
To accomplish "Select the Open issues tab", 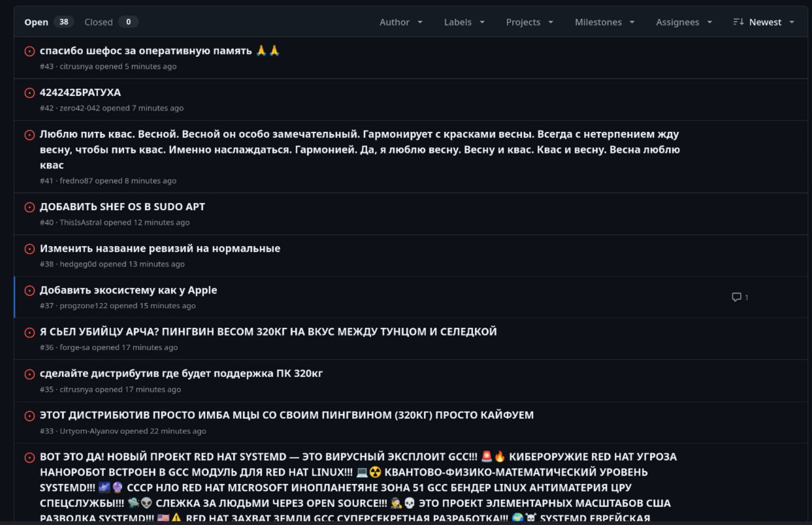I will click(47, 22).
